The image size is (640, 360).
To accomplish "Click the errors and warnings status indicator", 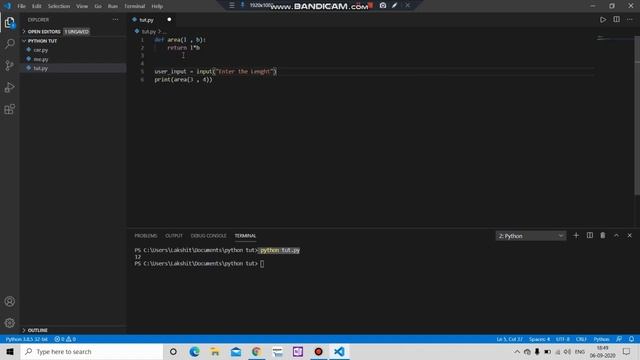I will 65,339.
